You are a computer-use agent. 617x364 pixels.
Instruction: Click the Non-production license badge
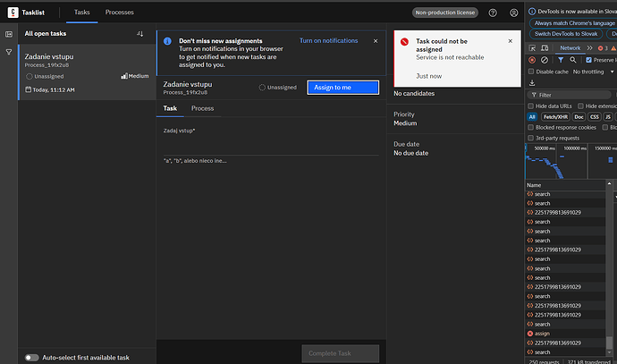(x=445, y=13)
